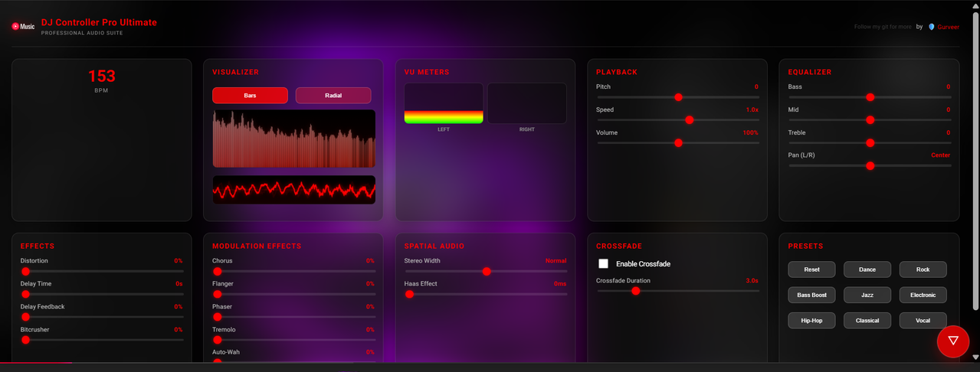Image resolution: width=980 pixels, height=372 pixels.
Task: Click the 'Enable Crossfade' label text
Action: [643, 264]
